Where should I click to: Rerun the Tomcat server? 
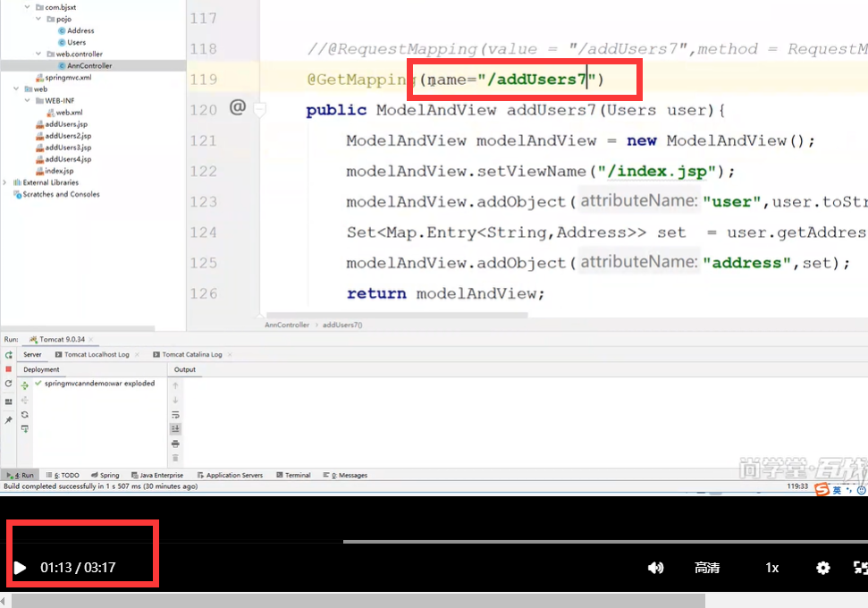pyautogui.click(x=8, y=355)
